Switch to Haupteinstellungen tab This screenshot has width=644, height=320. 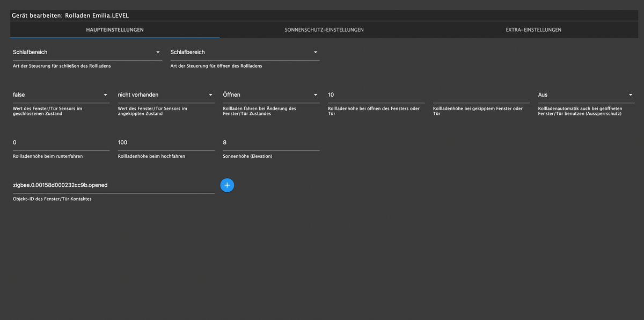[115, 30]
